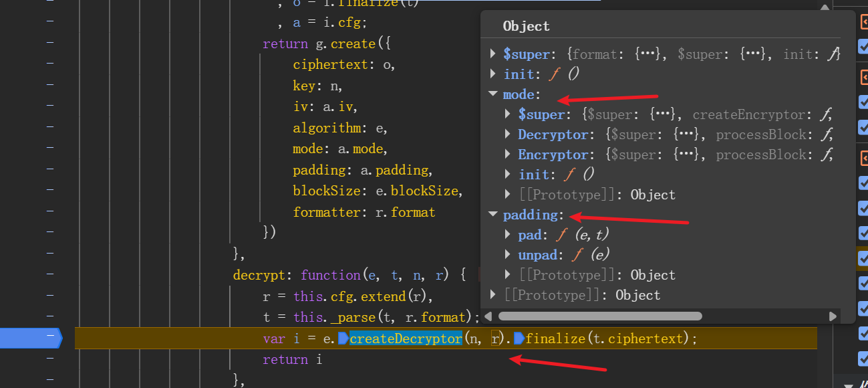Click gutter dash beside the 'return i' line
This screenshot has width=868, height=388.
(x=50, y=359)
